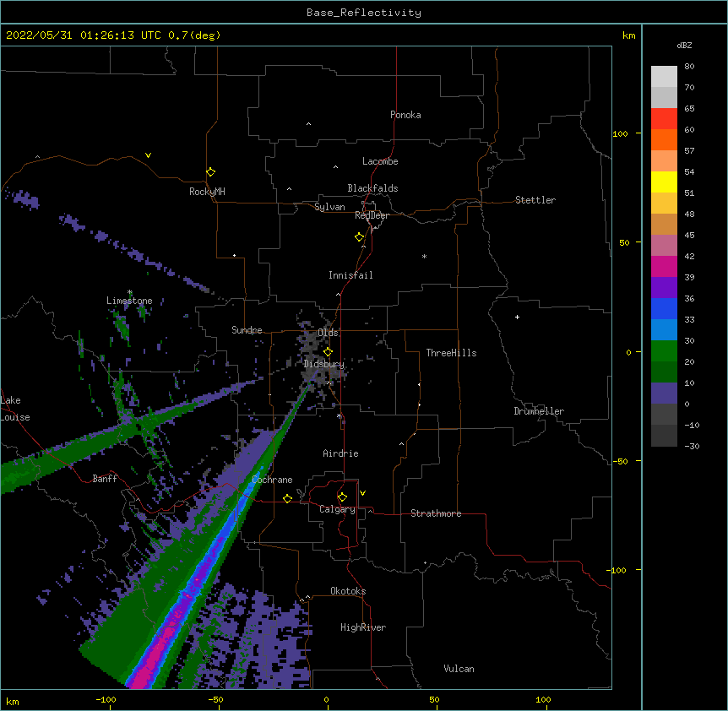
Task: Click the RedDeer city label
Action: [372, 215]
